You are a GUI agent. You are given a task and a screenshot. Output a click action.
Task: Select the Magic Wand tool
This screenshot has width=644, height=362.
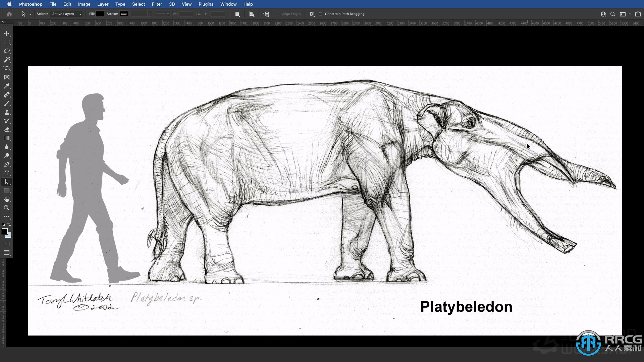pyautogui.click(x=7, y=60)
